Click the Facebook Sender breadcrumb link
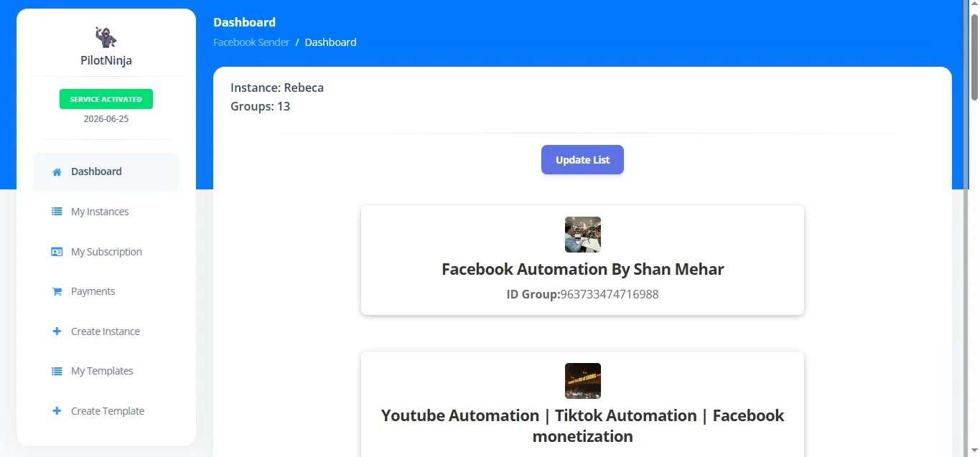The height and width of the screenshot is (457, 980). point(251,42)
